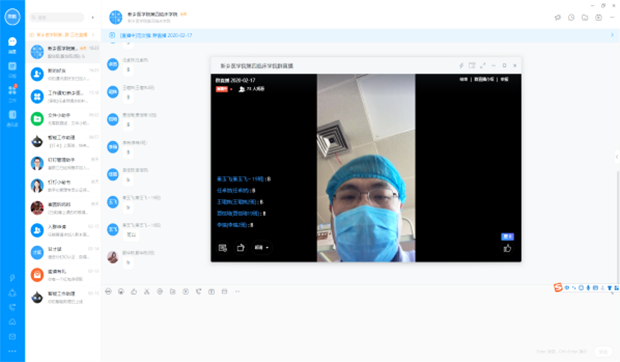This screenshot has width=620, height=362.
Task: Toggle livestream fullscreen expand icon
Action: tap(483, 66)
